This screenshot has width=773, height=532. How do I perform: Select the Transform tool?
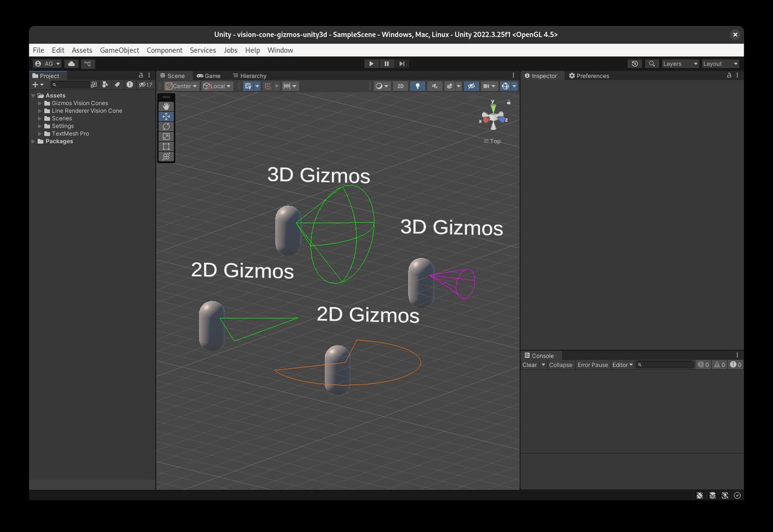(166, 156)
